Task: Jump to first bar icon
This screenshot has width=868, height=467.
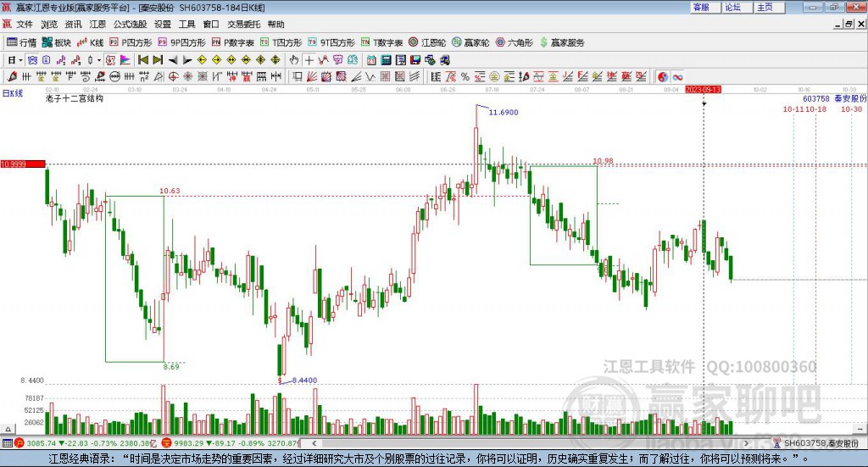Action: (142, 60)
